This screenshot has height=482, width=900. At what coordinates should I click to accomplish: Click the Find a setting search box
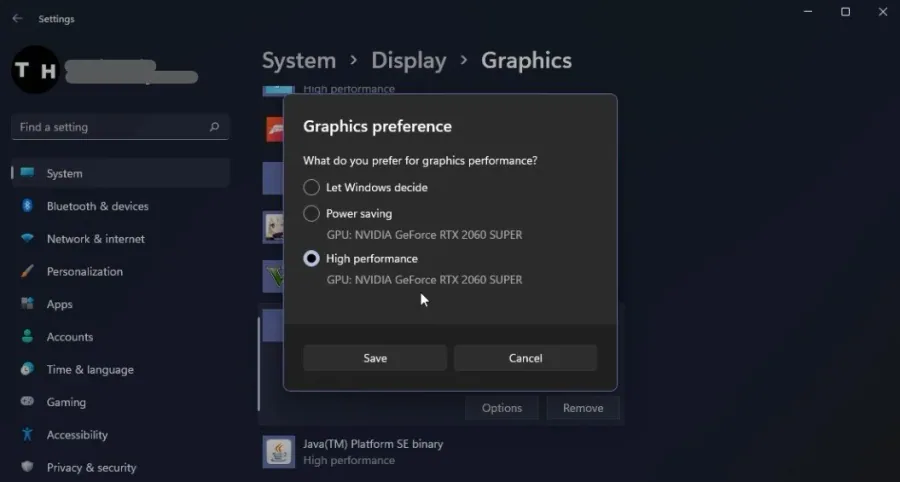(x=120, y=127)
